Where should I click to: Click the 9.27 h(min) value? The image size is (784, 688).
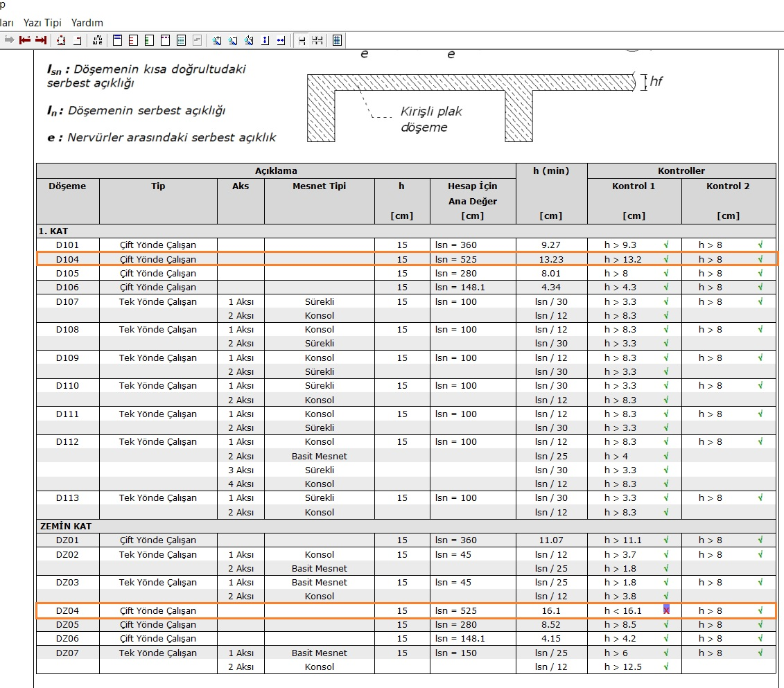(x=551, y=245)
